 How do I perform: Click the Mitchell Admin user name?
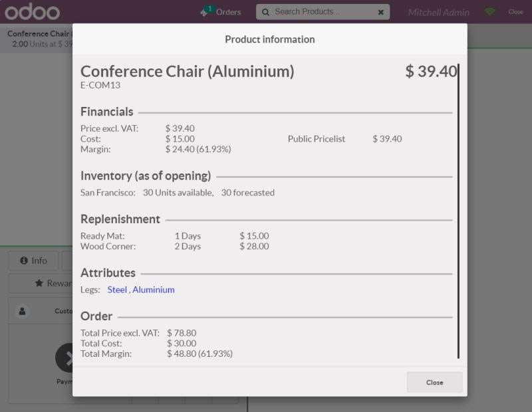pos(438,12)
